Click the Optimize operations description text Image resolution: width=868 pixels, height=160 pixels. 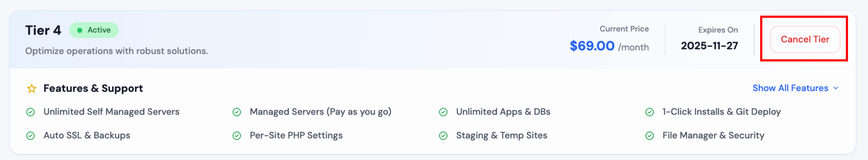(x=117, y=51)
